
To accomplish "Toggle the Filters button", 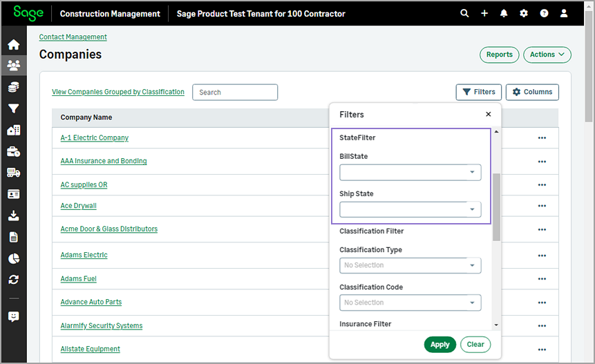I will [478, 92].
